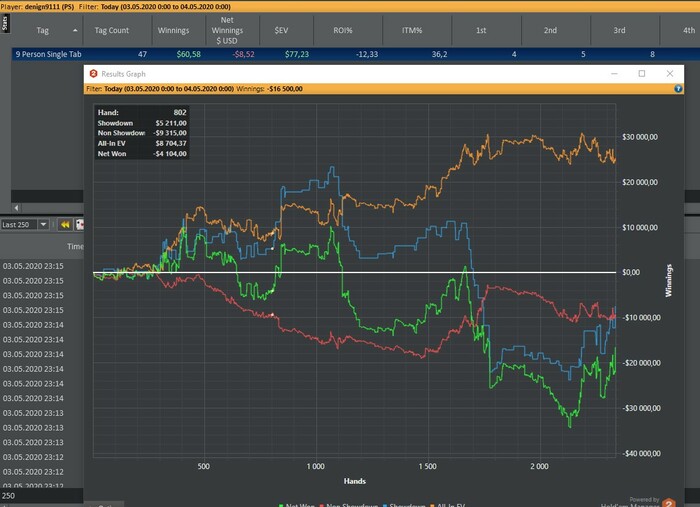
Task: Click the $20 000,00 axis label
Action: tap(640, 182)
